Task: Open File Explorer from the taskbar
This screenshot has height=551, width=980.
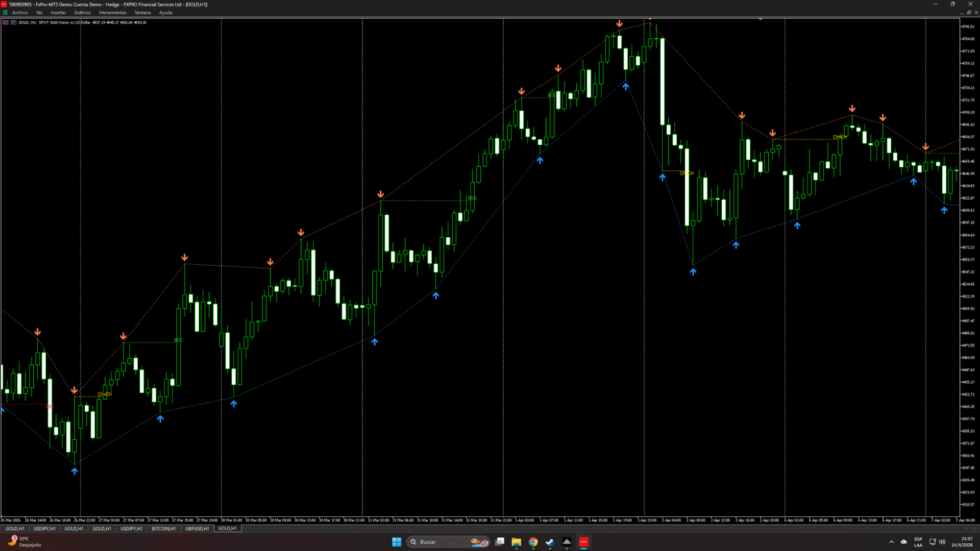Action: (516, 542)
